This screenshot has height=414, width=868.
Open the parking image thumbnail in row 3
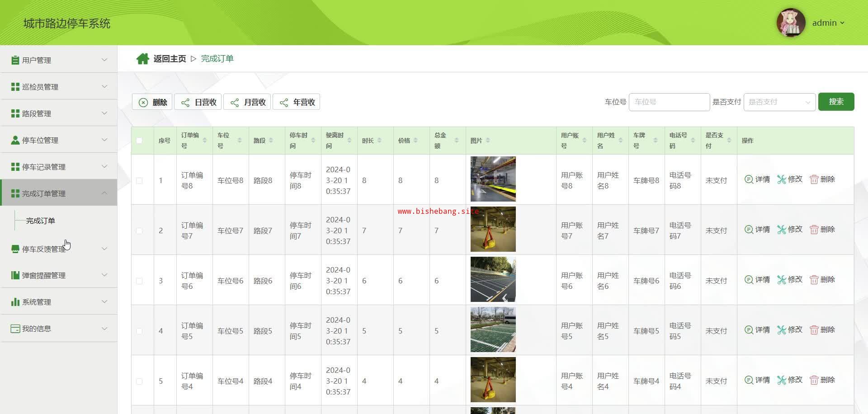pyautogui.click(x=493, y=279)
